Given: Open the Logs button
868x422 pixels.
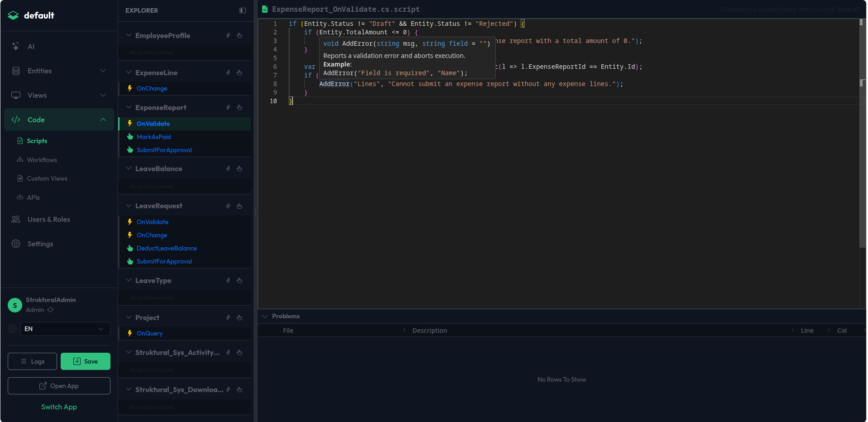Looking at the screenshot, I should pyautogui.click(x=32, y=361).
